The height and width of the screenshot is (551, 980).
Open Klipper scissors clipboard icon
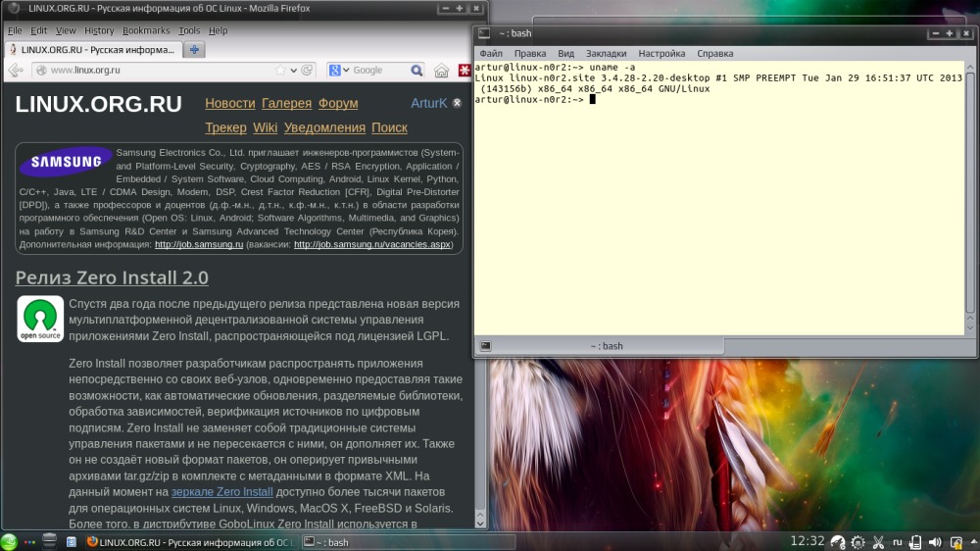(878, 542)
